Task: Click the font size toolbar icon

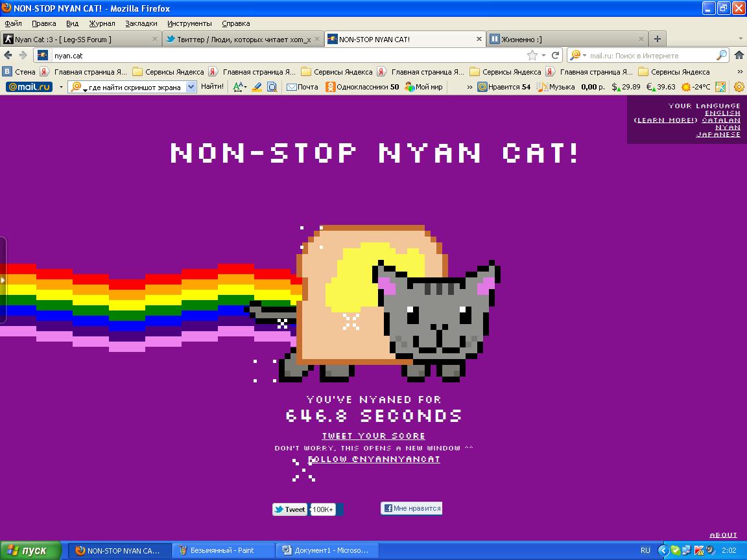Action: coord(239,87)
